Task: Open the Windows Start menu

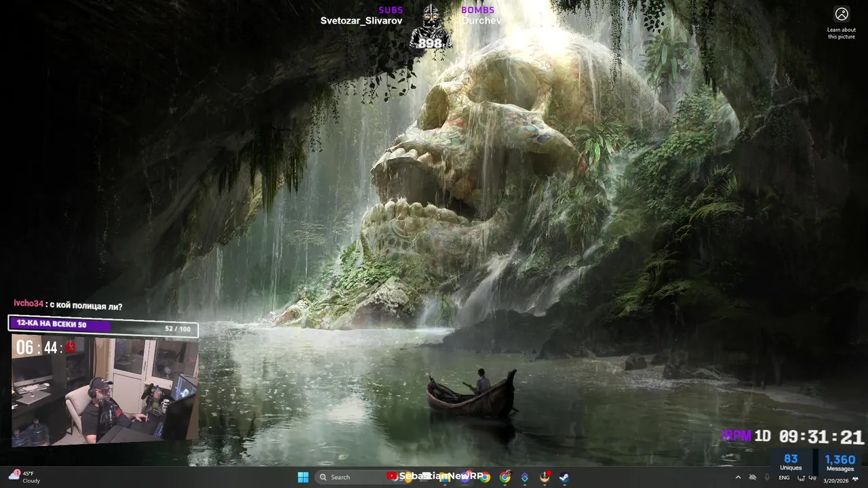Action: 303,477
